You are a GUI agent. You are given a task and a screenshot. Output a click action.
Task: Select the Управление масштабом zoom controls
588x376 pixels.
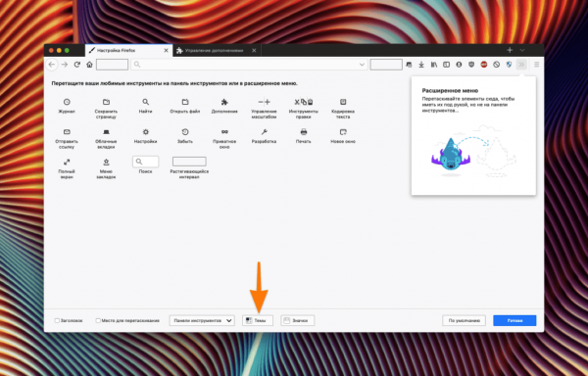pos(264,102)
